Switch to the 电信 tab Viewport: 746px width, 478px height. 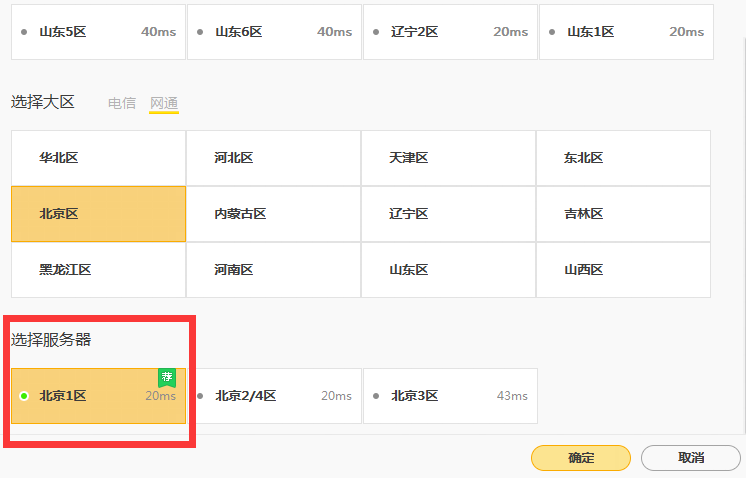(x=122, y=103)
